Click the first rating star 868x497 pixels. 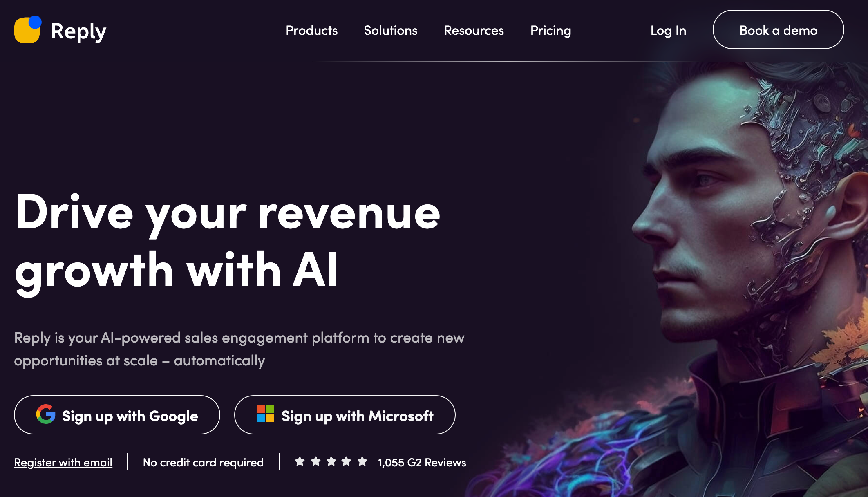point(300,461)
